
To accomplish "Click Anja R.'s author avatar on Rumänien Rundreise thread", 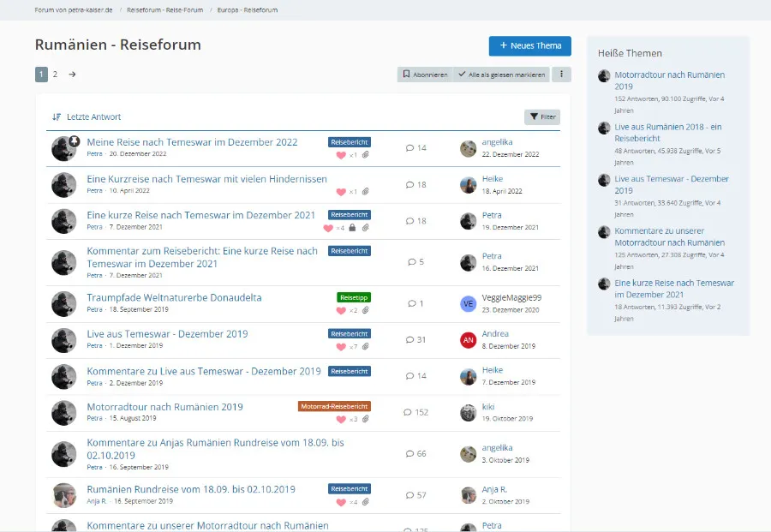I will click(x=63, y=495).
